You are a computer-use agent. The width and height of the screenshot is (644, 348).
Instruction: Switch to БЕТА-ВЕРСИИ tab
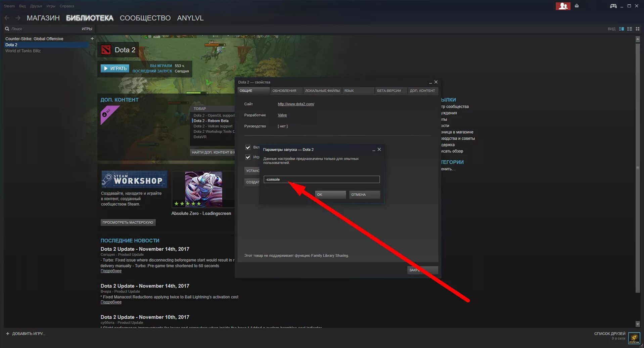(391, 91)
